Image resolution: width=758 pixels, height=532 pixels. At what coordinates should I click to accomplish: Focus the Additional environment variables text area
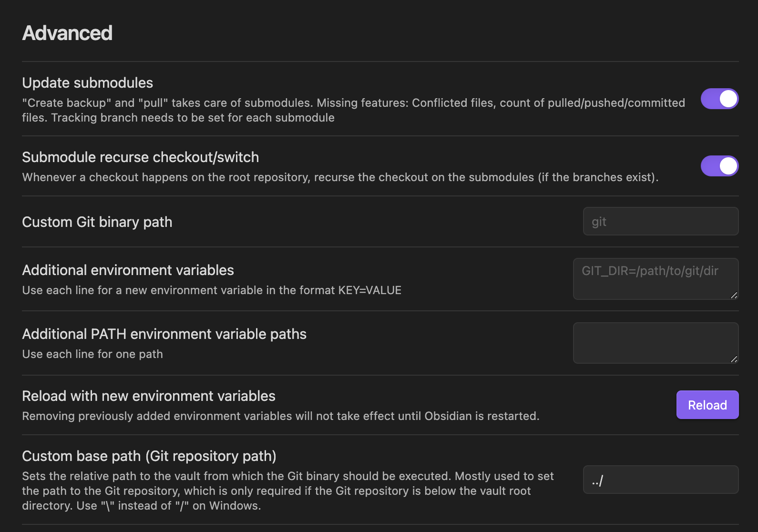tap(655, 278)
